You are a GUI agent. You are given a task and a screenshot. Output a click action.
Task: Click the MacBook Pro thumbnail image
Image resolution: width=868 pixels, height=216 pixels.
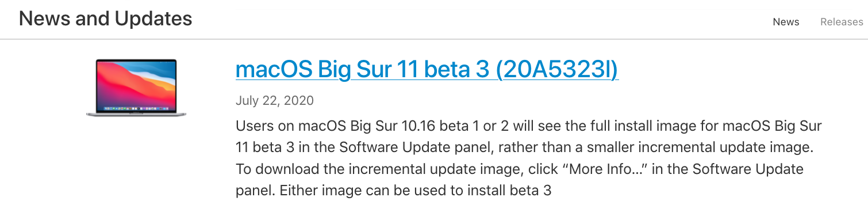[x=136, y=88]
